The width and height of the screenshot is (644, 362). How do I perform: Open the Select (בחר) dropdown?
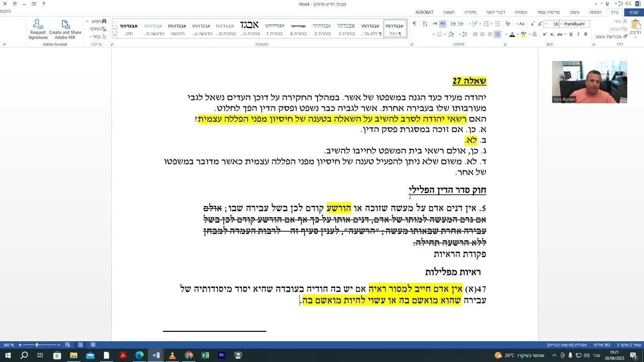(97, 36)
